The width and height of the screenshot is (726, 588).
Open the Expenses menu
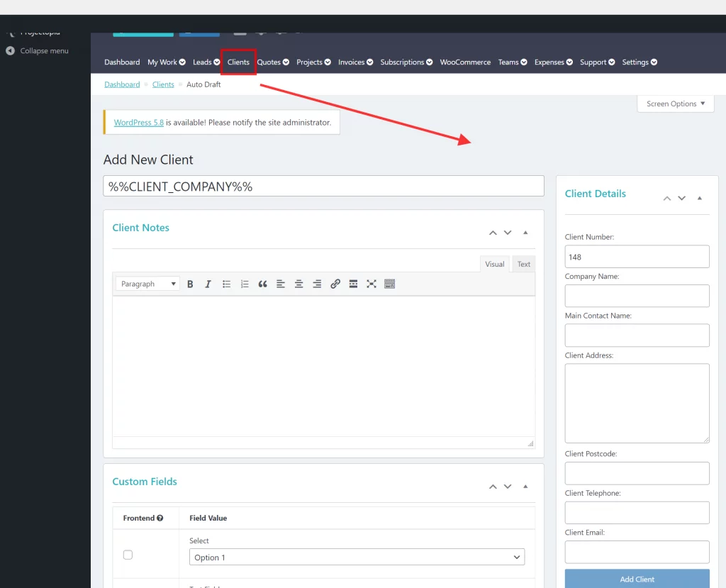553,62
